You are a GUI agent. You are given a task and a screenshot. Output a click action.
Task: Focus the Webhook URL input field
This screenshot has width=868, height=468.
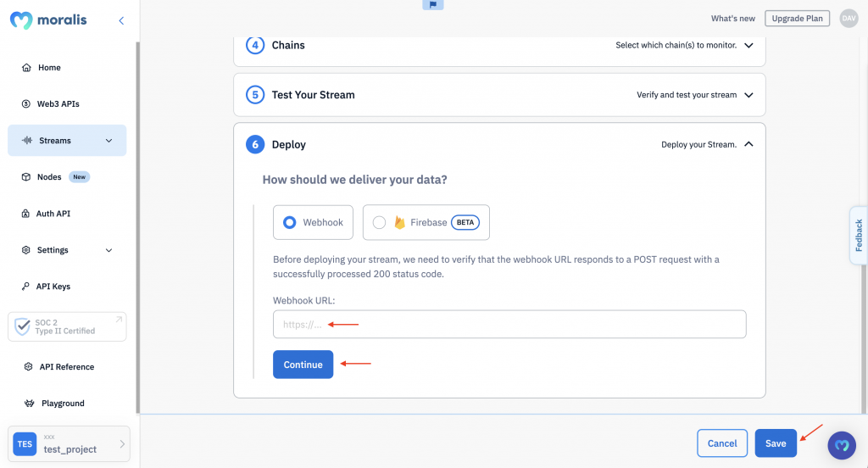509,324
